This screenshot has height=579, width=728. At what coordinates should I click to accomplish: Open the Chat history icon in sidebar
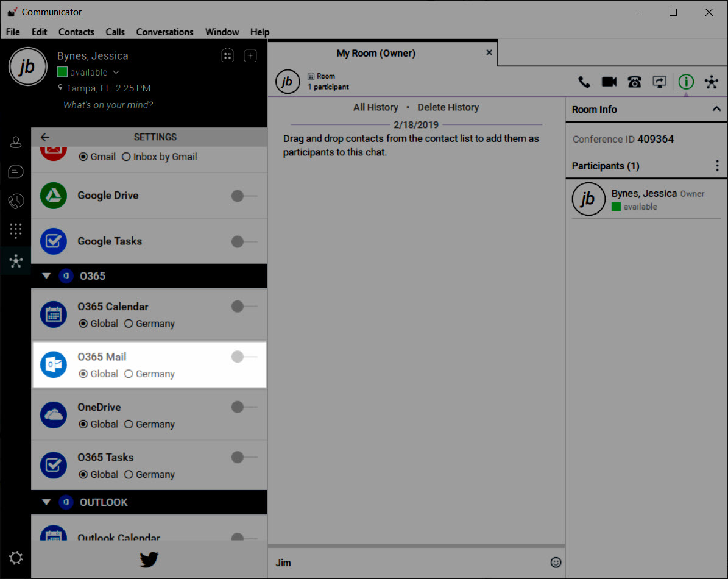click(x=16, y=172)
